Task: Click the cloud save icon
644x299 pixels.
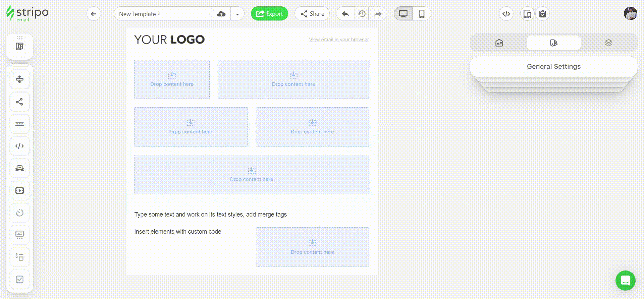Action: click(x=221, y=14)
